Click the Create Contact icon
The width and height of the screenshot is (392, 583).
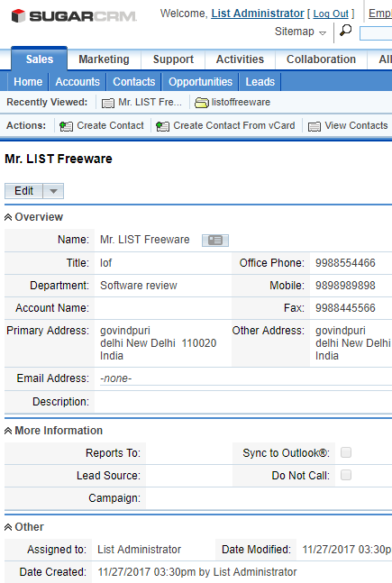pos(66,126)
